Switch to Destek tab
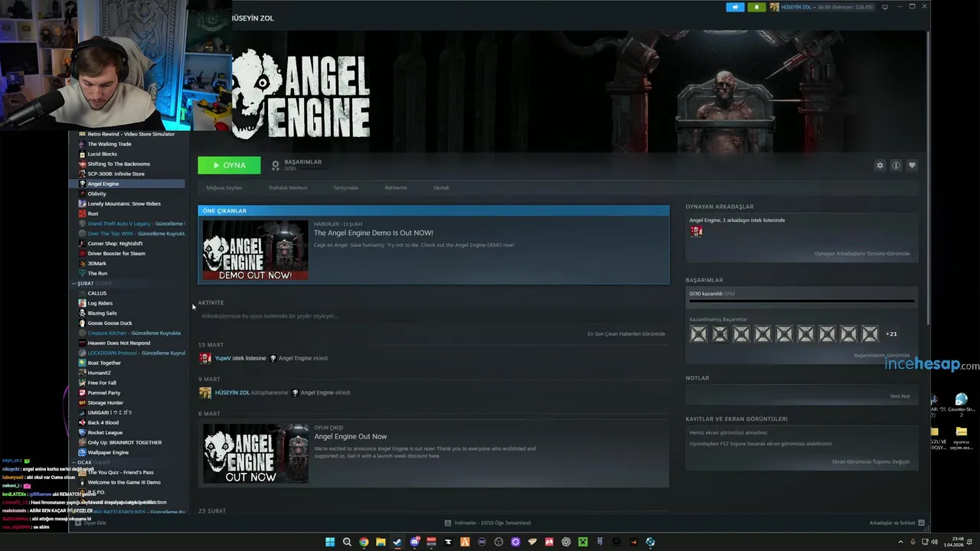This screenshot has height=551, width=980. tap(441, 187)
